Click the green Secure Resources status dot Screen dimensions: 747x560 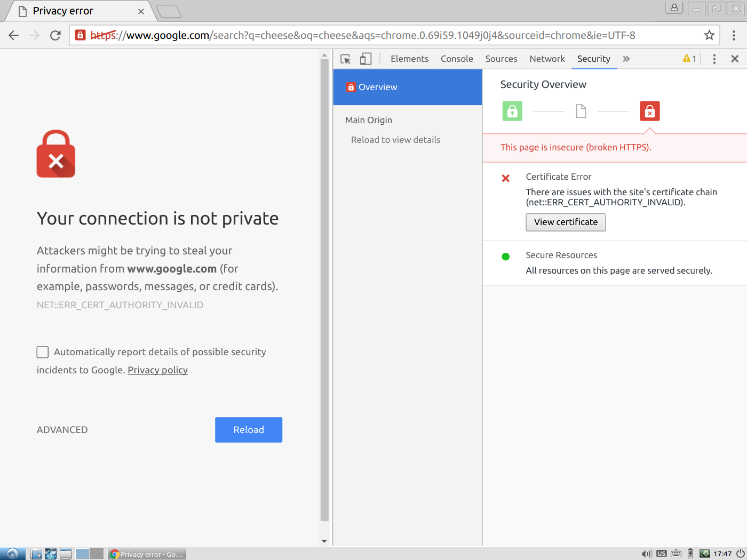click(x=505, y=256)
